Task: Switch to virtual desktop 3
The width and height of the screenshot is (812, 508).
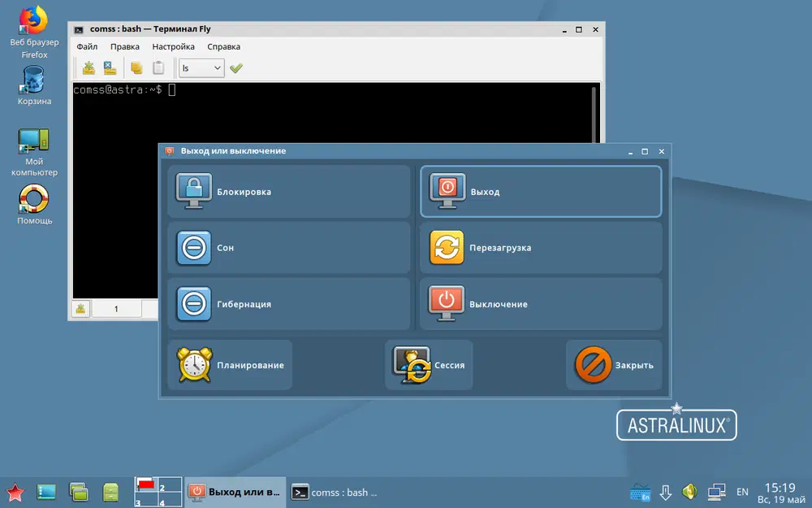Action: coord(146,500)
